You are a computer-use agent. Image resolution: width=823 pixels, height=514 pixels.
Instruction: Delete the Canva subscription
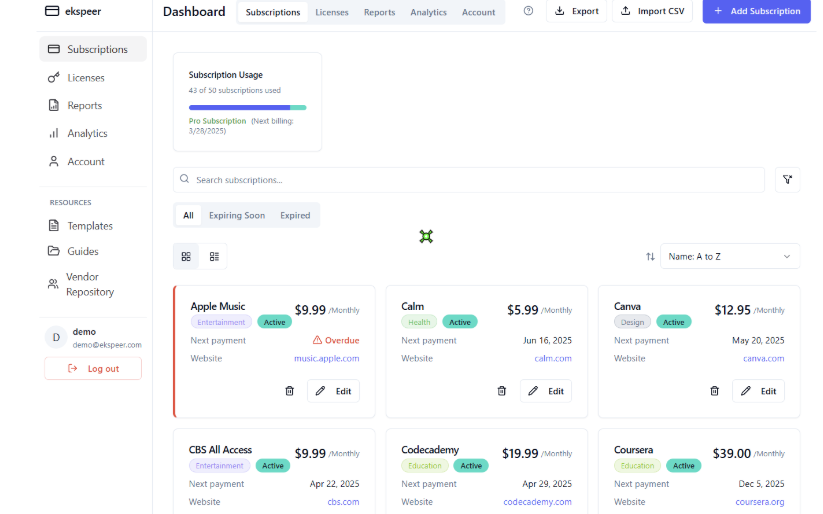pos(714,391)
